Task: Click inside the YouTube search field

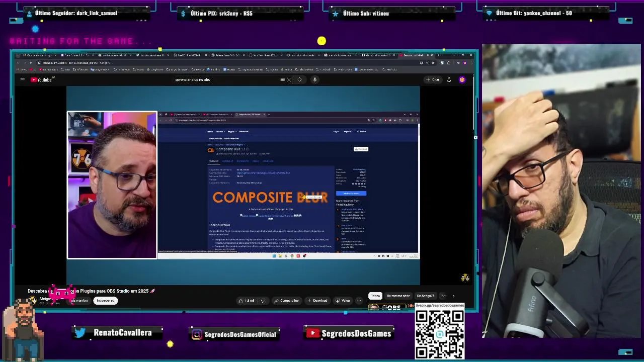Action: (x=226, y=79)
